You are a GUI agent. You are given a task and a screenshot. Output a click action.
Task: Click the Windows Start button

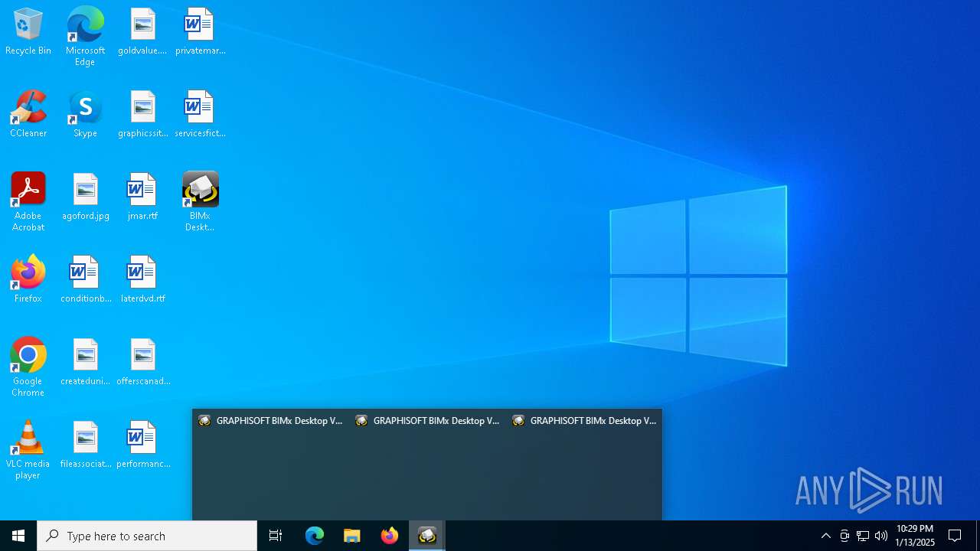click(18, 536)
